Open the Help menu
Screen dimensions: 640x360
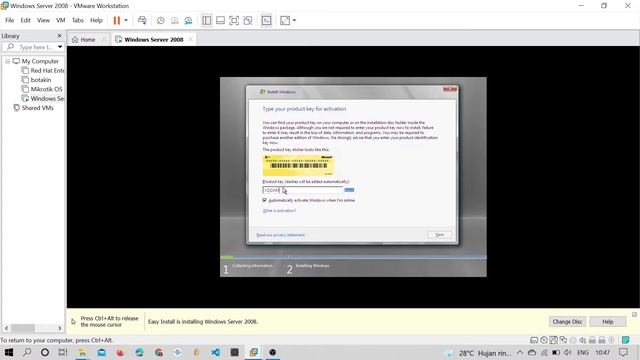pos(96,20)
